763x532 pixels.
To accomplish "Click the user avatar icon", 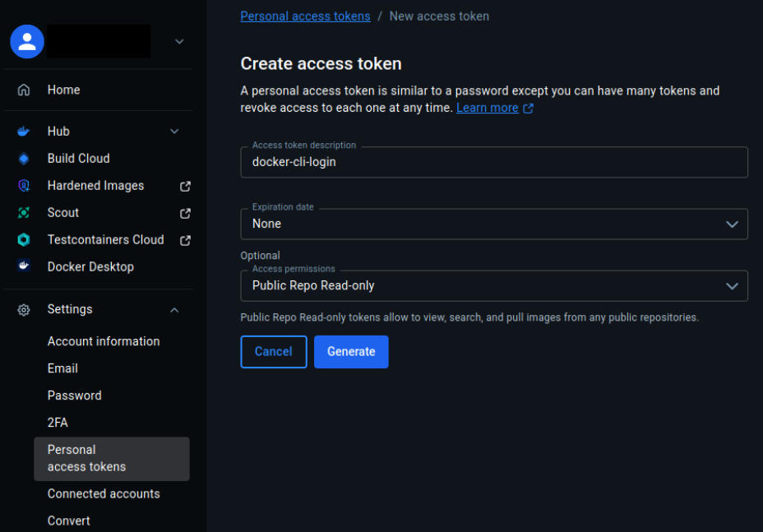I will click(x=27, y=41).
